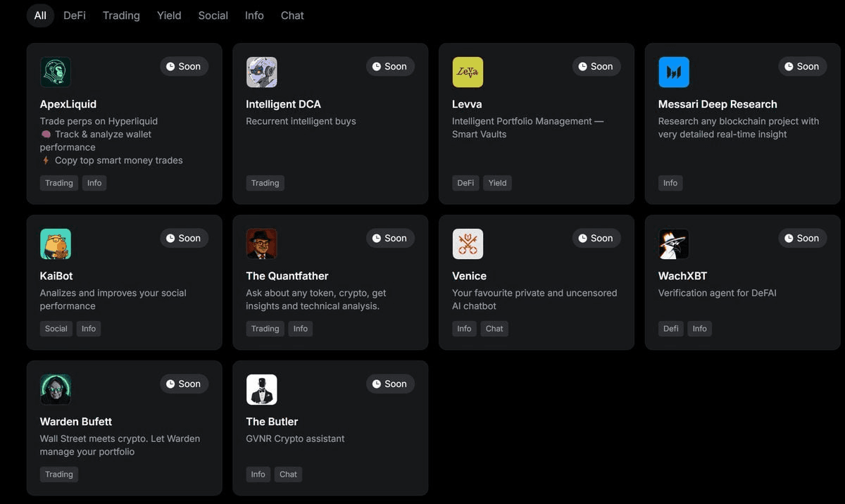Click the KaiBot capybara avatar

pyautogui.click(x=56, y=244)
